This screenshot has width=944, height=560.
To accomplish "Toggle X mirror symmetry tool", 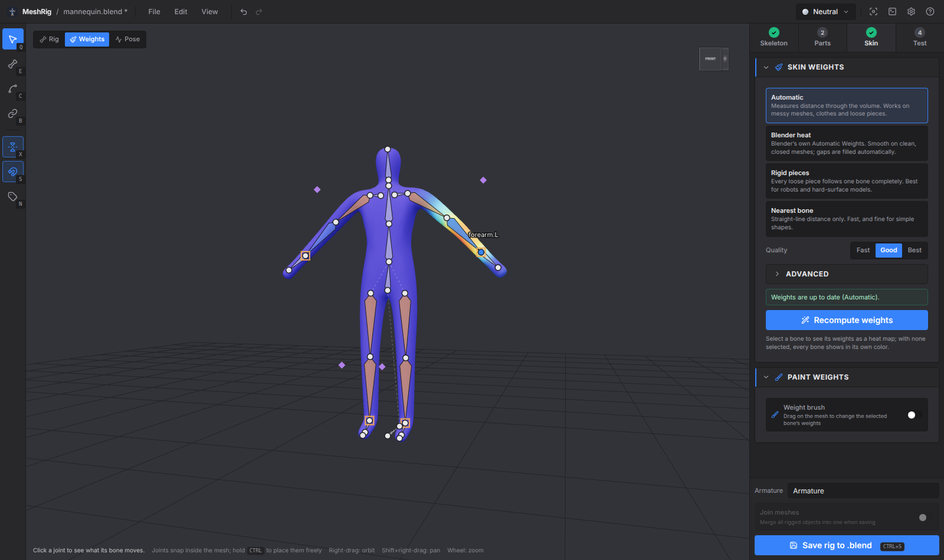I will tap(13, 147).
